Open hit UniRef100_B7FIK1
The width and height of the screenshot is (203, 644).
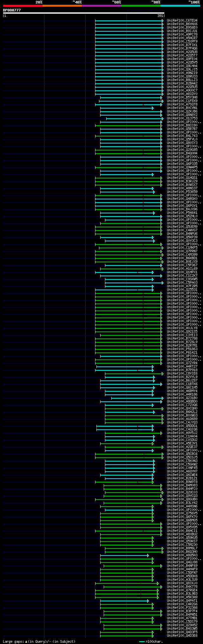(x=182, y=45)
